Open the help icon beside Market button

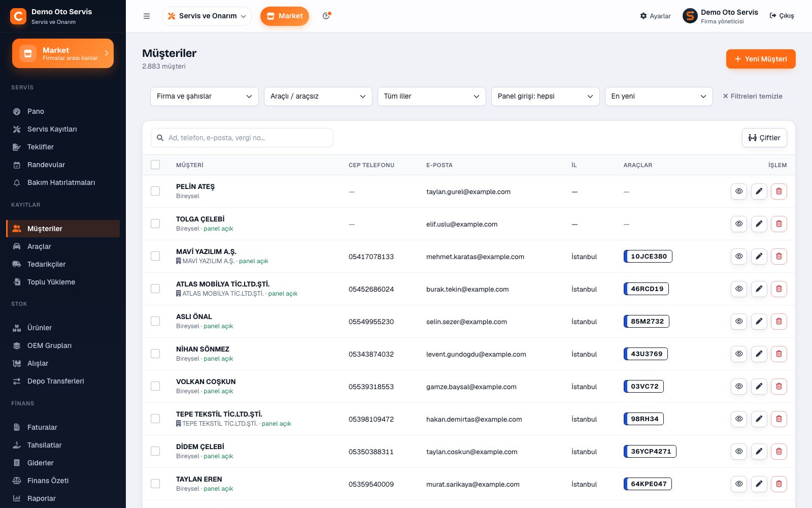click(326, 16)
